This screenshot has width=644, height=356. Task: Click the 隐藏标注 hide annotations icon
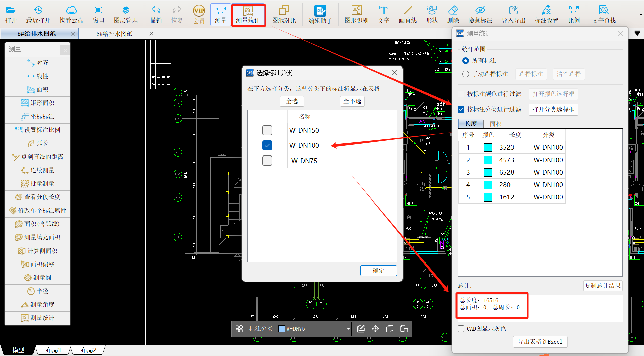click(x=480, y=15)
